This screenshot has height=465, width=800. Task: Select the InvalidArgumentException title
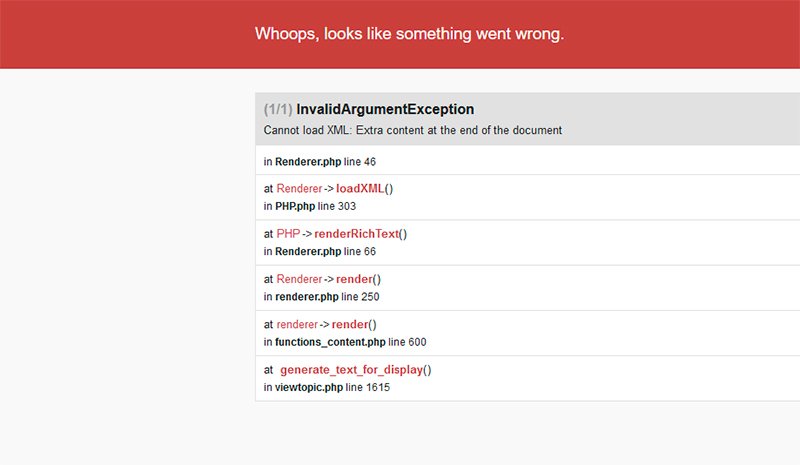[x=385, y=109]
